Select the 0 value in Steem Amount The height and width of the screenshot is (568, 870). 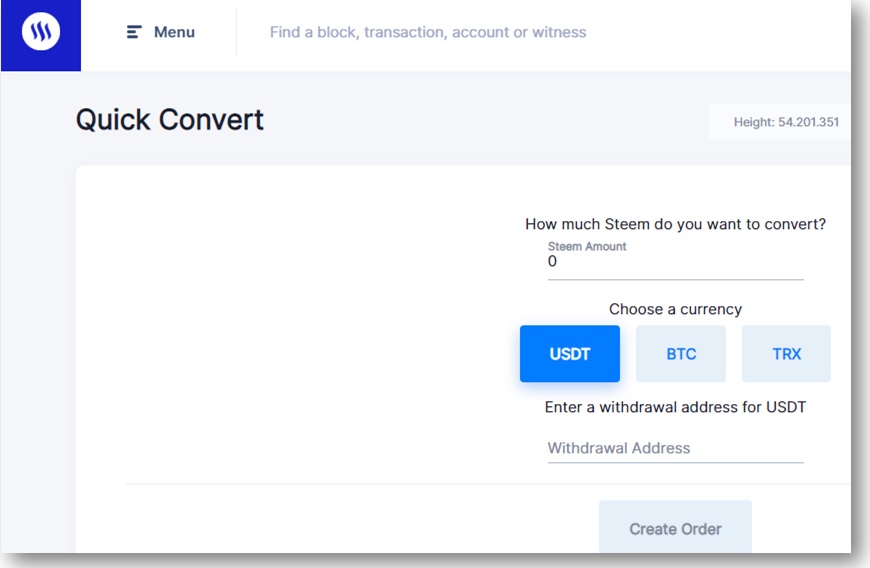click(x=552, y=261)
